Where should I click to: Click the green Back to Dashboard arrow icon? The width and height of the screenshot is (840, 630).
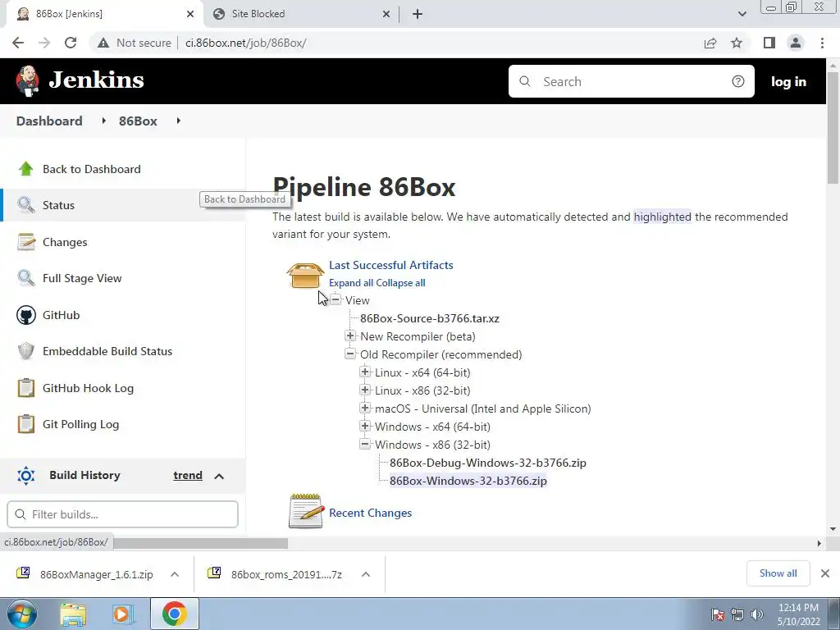click(25, 169)
